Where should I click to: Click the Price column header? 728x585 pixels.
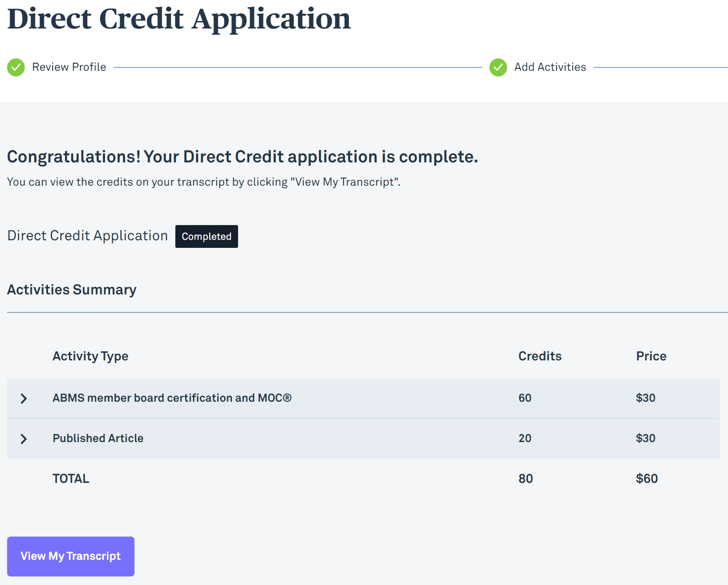(651, 356)
